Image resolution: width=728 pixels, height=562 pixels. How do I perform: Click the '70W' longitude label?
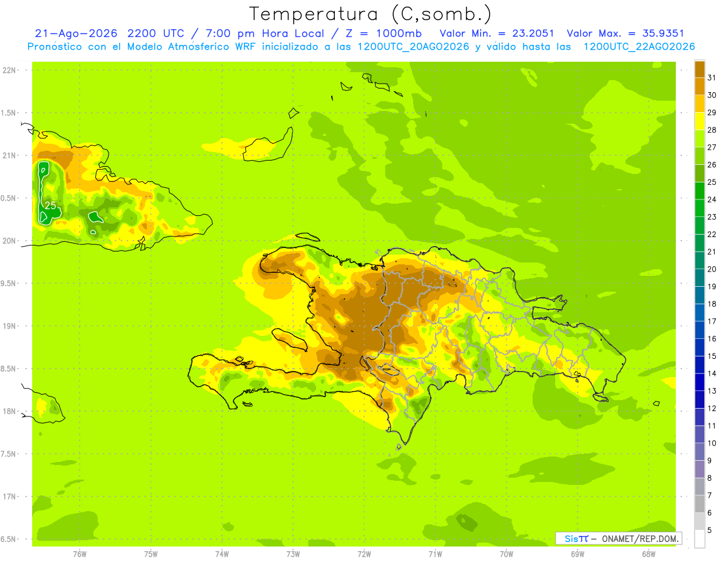click(507, 554)
